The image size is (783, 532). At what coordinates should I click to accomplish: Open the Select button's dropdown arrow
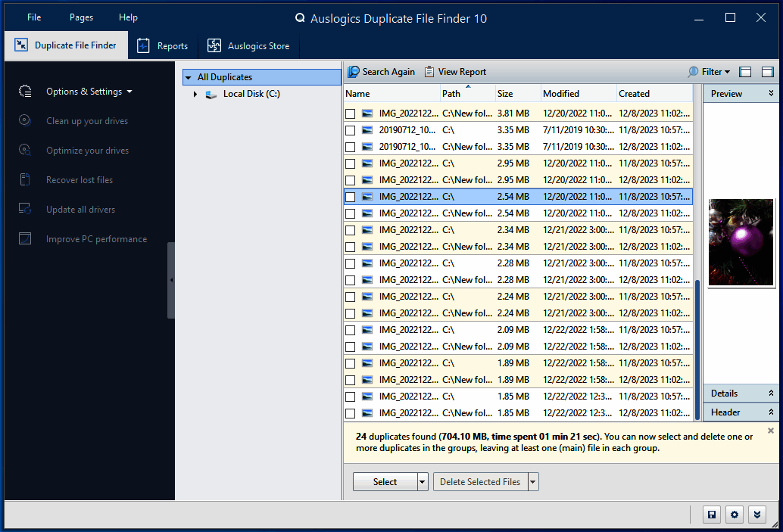421,481
